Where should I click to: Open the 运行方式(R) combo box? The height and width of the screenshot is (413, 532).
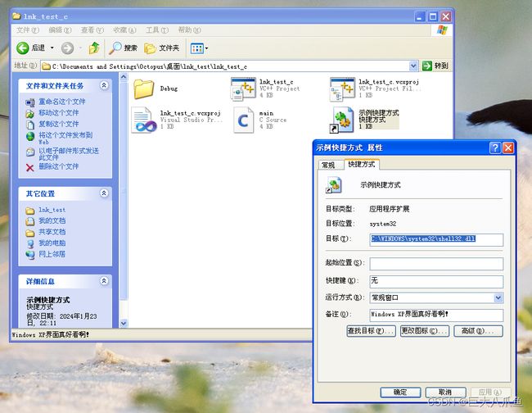[x=436, y=297]
